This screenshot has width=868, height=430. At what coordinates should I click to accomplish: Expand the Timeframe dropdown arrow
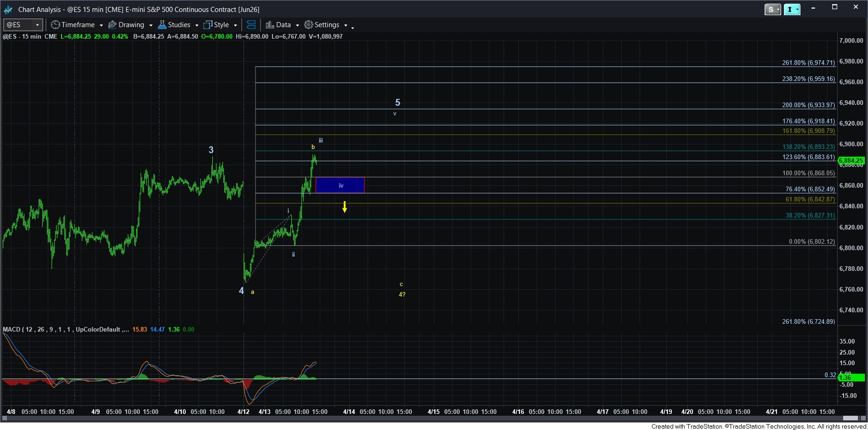tap(101, 25)
